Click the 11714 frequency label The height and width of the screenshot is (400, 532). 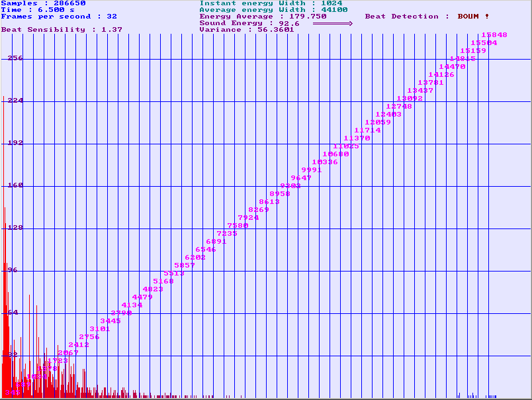point(367,130)
